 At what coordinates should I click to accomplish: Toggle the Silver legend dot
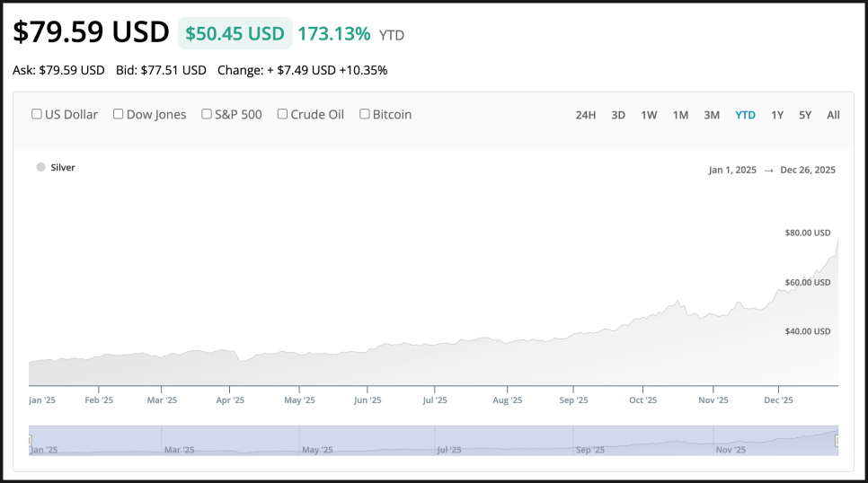40,167
